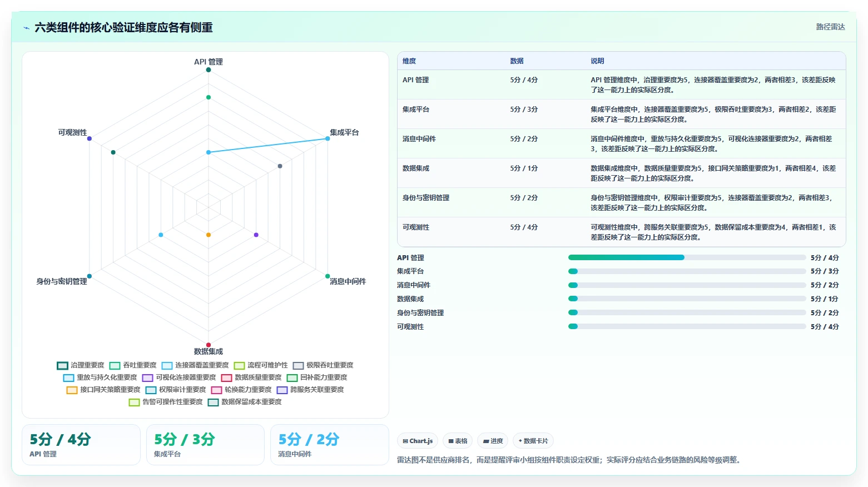
Task: Click the Chart.js chip
Action: [418, 441]
